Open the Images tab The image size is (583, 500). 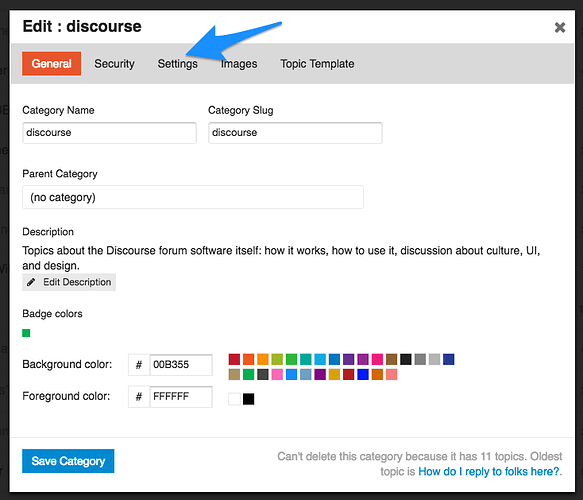click(239, 64)
